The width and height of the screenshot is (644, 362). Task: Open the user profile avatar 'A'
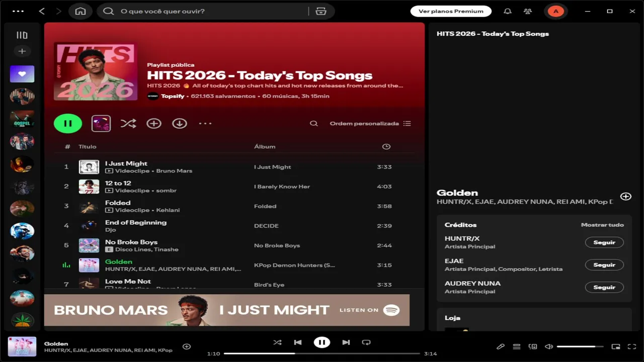point(555,11)
